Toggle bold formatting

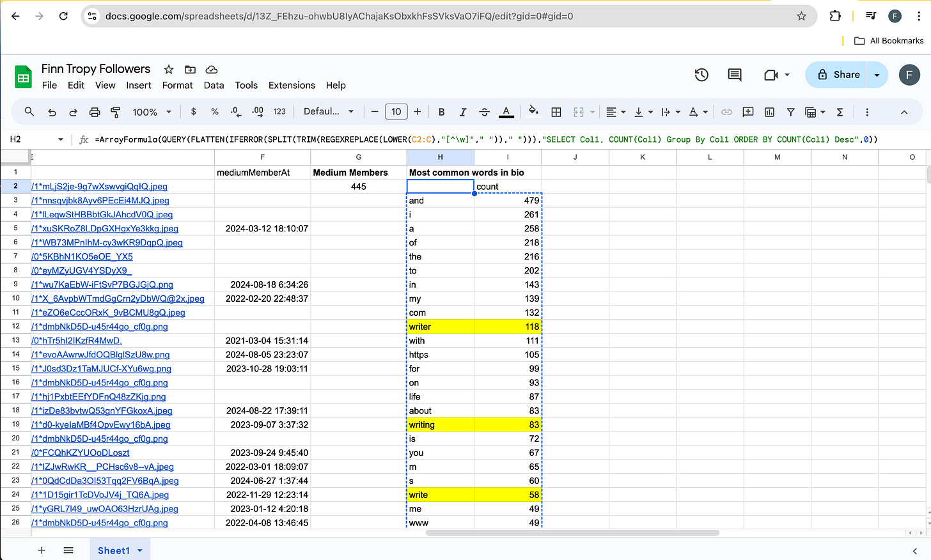[441, 112]
